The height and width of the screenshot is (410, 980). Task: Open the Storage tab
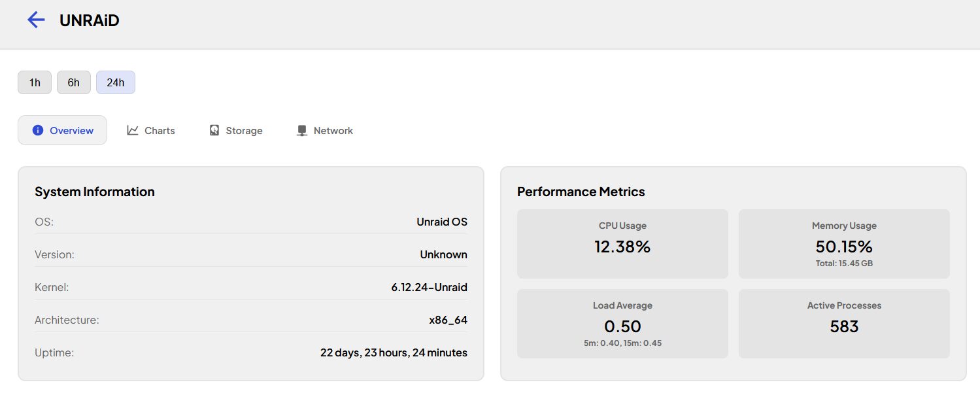click(x=236, y=130)
